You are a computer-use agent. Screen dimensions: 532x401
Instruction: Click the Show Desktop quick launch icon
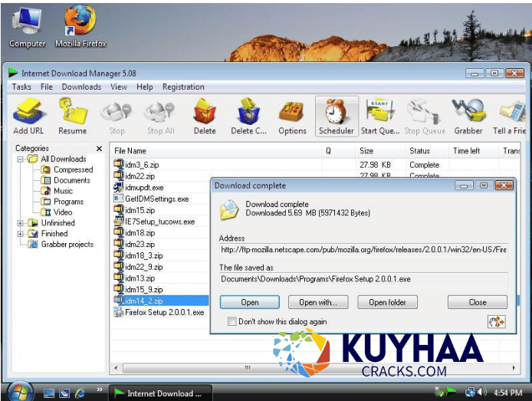point(49,393)
